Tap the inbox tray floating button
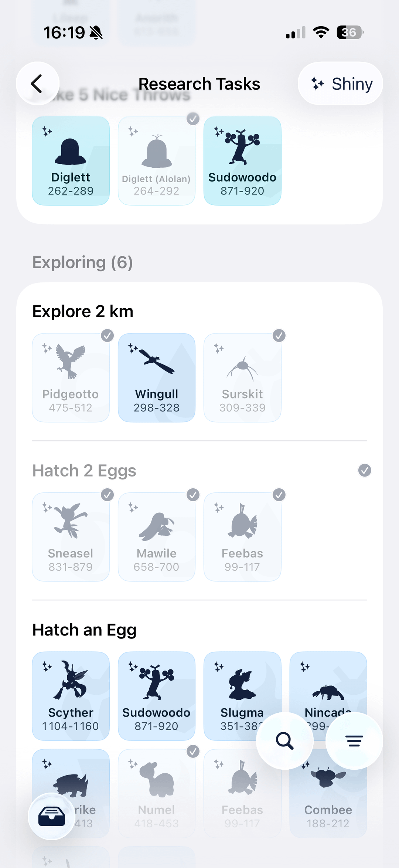Viewport: 399px width, 868px height. (52, 816)
